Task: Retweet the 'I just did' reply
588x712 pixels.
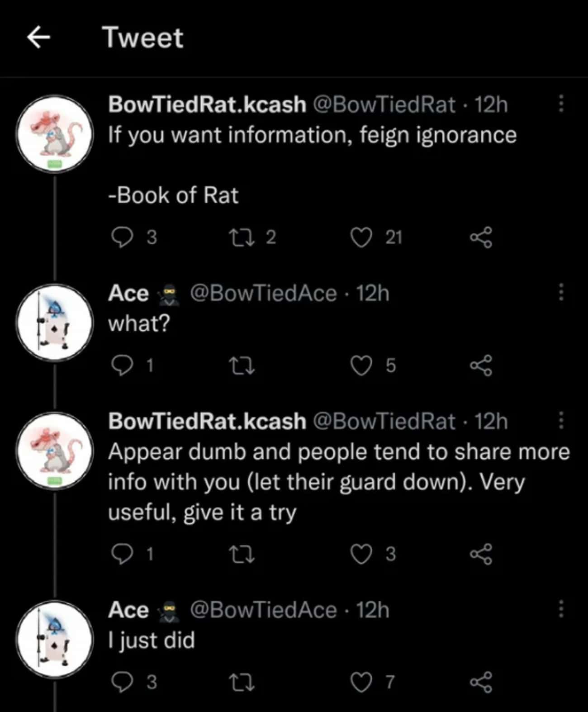Action: [242, 682]
